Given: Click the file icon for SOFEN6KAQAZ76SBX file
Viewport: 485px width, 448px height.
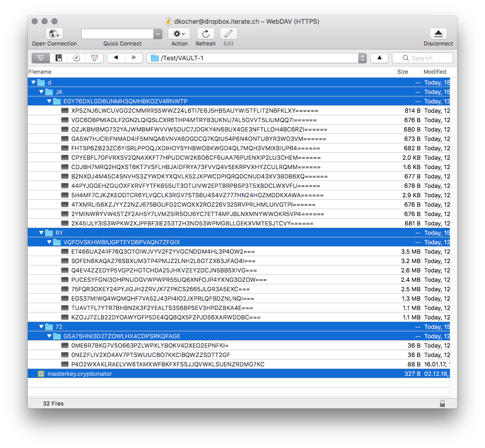Looking at the screenshot, I should 65,261.
